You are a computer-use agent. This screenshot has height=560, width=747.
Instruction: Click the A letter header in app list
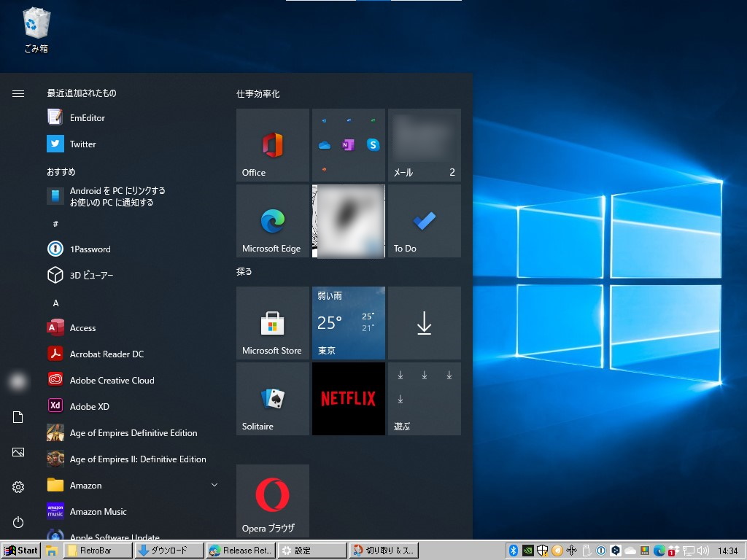[x=55, y=303]
